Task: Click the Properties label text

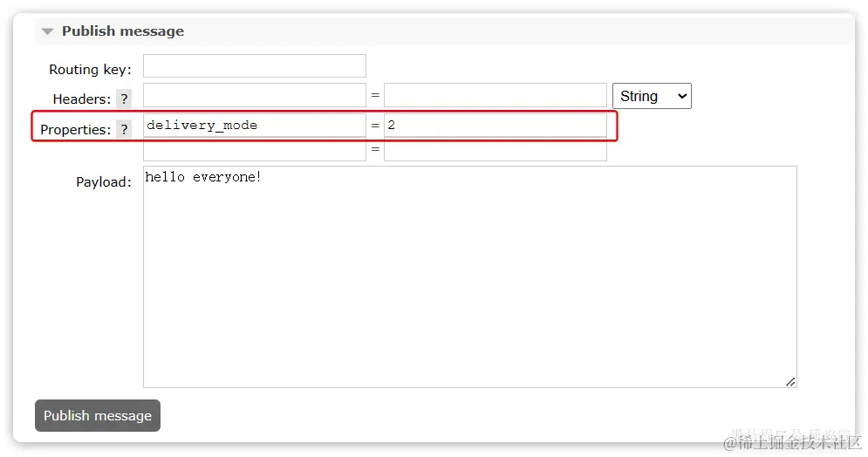Action: click(75, 129)
